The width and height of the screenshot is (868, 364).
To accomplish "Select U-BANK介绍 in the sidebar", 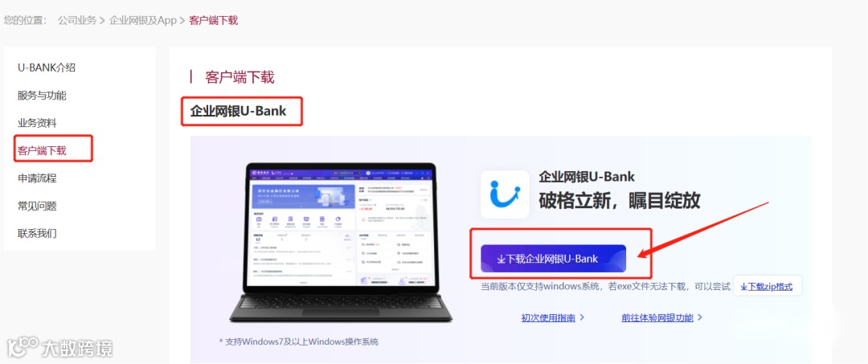I will point(47,68).
